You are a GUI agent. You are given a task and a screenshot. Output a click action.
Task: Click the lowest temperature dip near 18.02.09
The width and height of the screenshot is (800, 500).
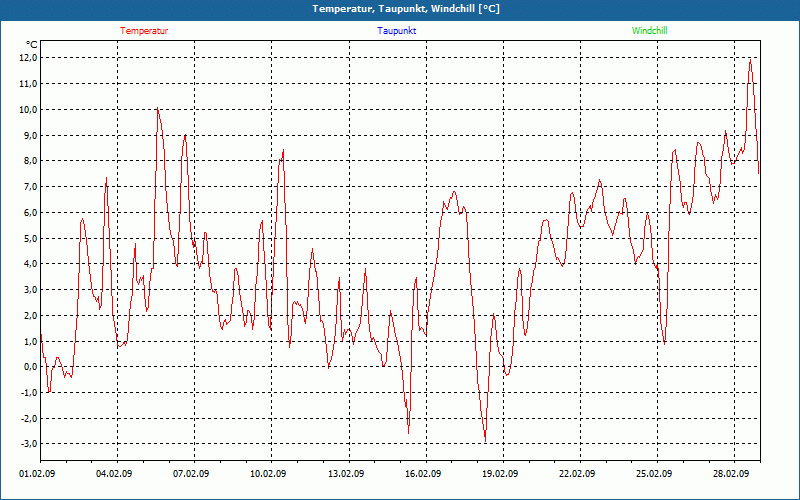[485, 441]
